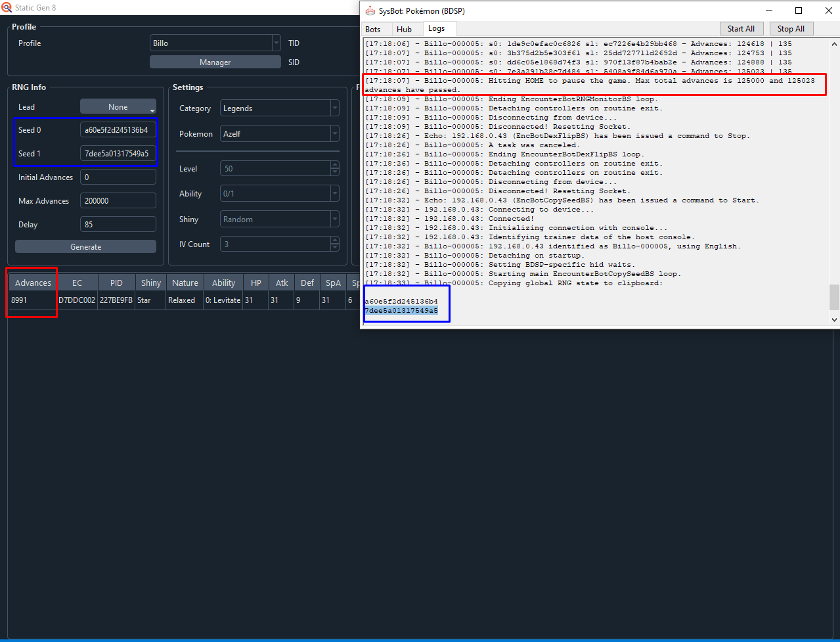Click the Level field showing 50
This screenshot has height=642, width=840.
pos(275,169)
